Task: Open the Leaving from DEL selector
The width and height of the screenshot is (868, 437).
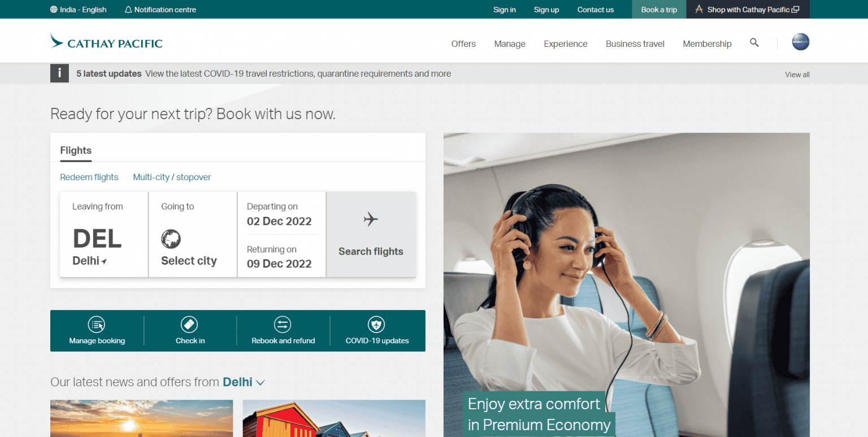Action: click(104, 234)
